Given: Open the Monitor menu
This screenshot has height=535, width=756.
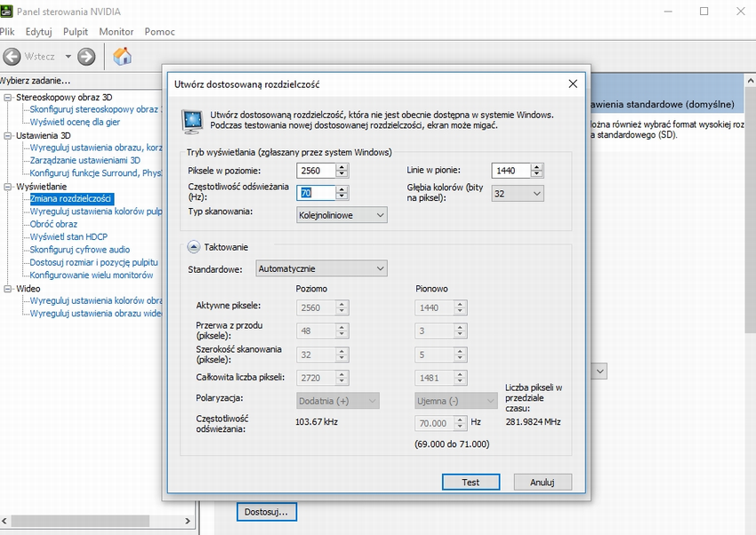Looking at the screenshot, I should point(117,32).
